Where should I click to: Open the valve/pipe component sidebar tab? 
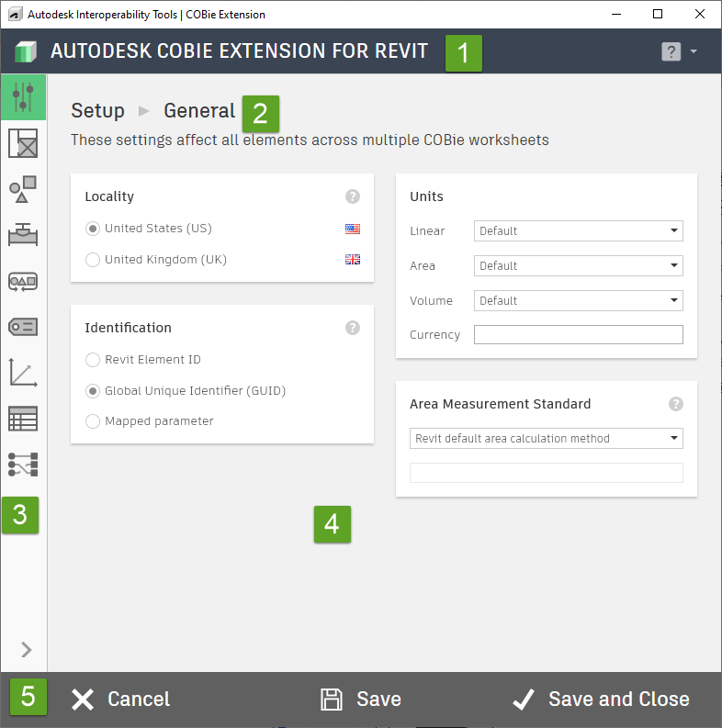(x=23, y=234)
